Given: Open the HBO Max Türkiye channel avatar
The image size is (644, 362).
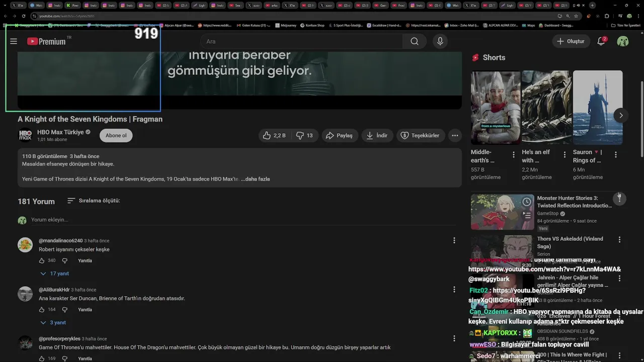Looking at the screenshot, I should tap(25, 135).
